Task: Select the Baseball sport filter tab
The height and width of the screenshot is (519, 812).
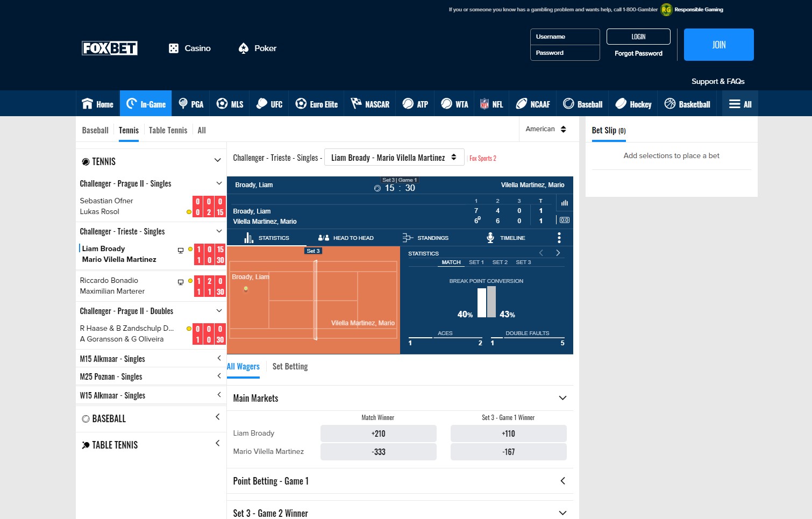Action: click(x=95, y=130)
